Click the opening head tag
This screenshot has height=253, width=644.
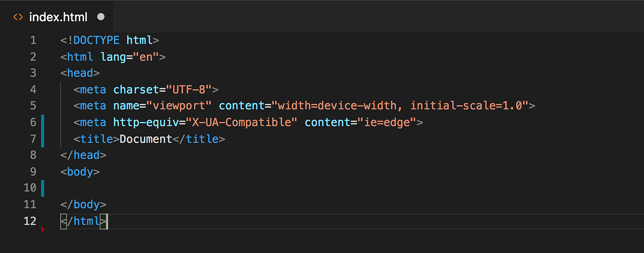point(80,73)
